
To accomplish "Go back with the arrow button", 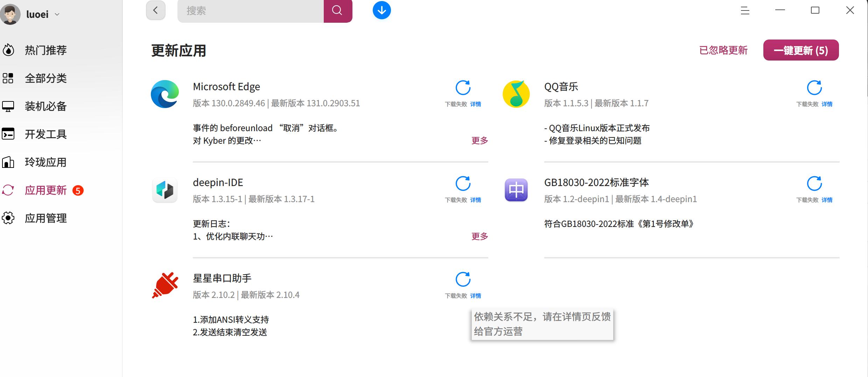I will pos(156,10).
